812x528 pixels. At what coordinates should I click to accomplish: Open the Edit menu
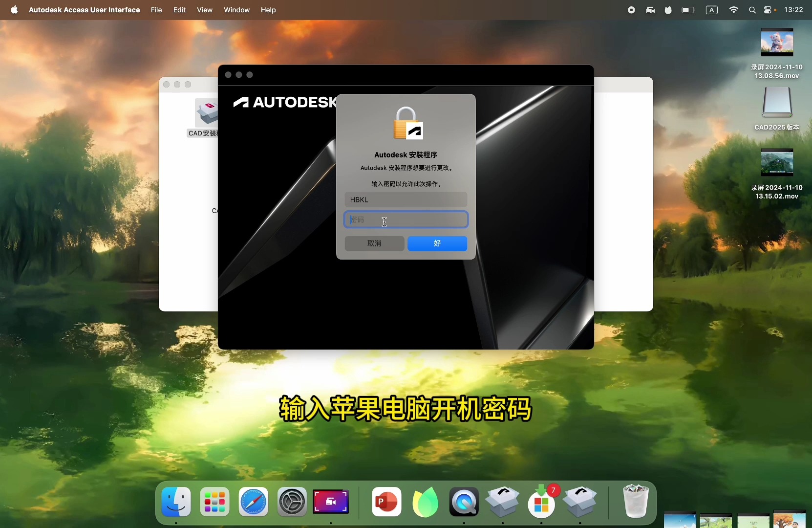[x=180, y=10]
